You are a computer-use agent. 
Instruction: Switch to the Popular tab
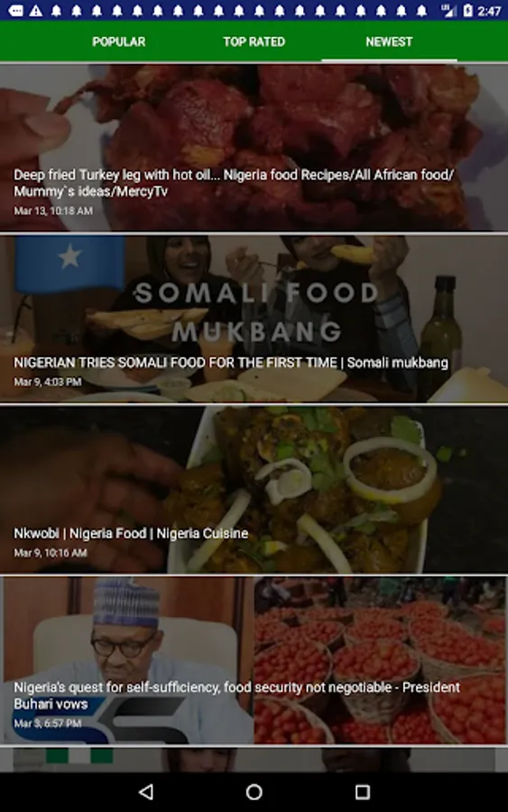pos(118,42)
